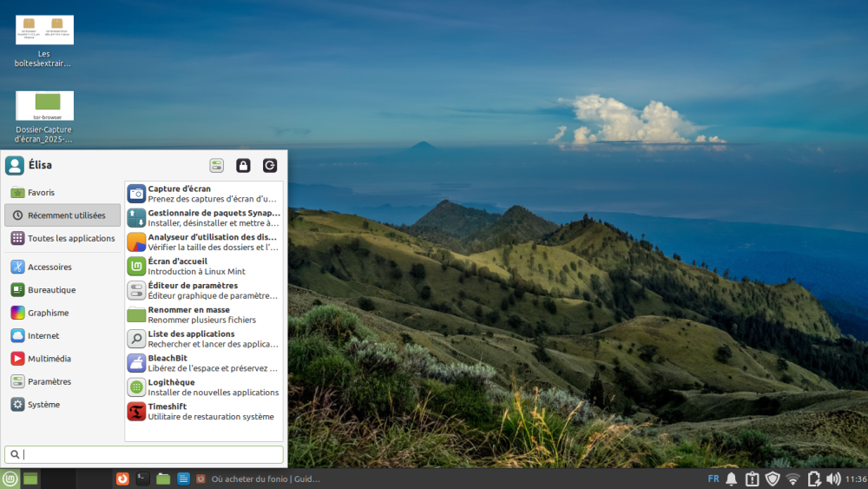Click the Wi-Fi network indicator
Image resolution: width=868 pixels, height=489 pixels.
click(792, 479)
